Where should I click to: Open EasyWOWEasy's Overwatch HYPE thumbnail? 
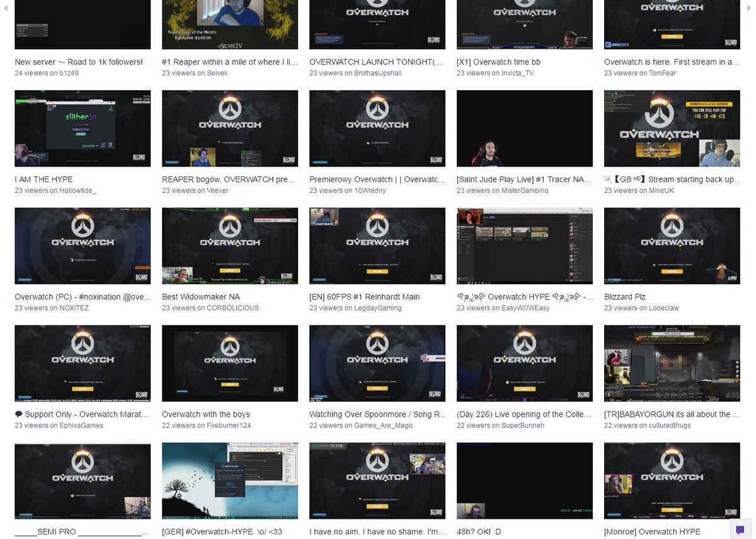tap(525, 246)
